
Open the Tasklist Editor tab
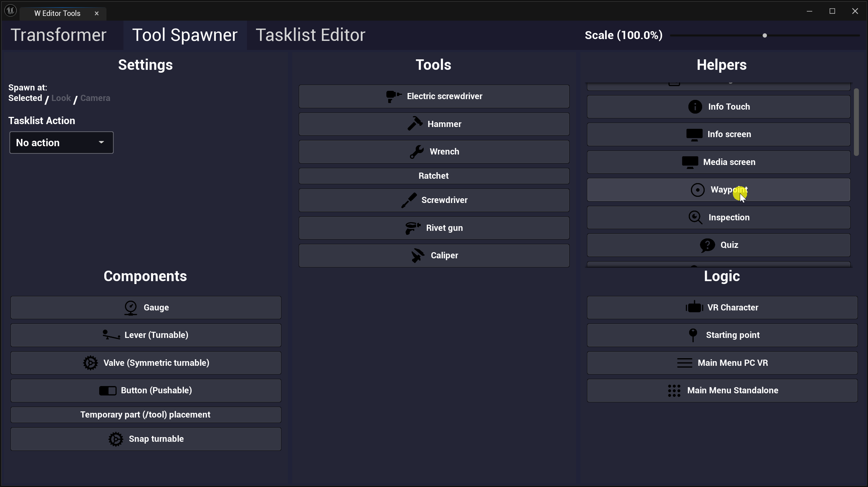tap(310, 35)
